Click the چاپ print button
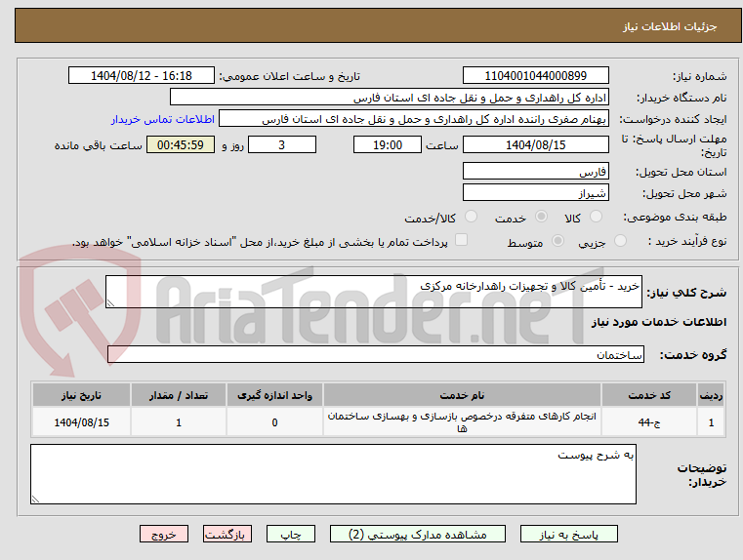 point(291,534)
